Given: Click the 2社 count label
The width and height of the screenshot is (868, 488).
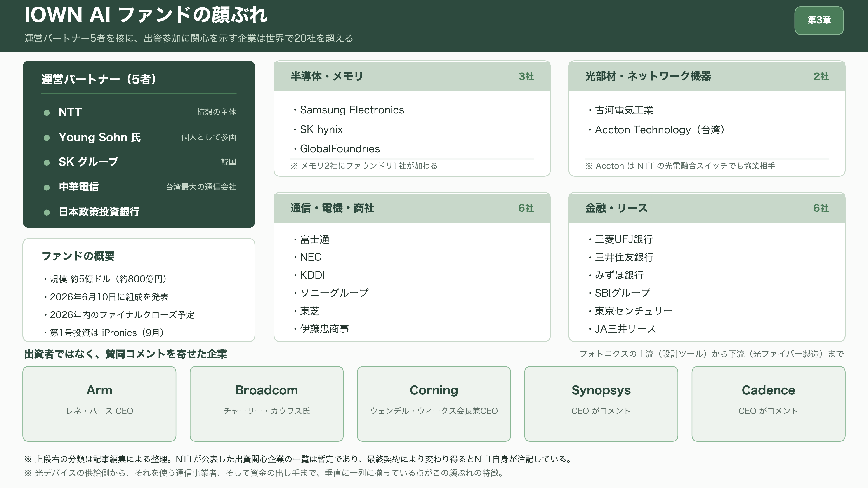Looking at the screenshot, I should point(821,76).
